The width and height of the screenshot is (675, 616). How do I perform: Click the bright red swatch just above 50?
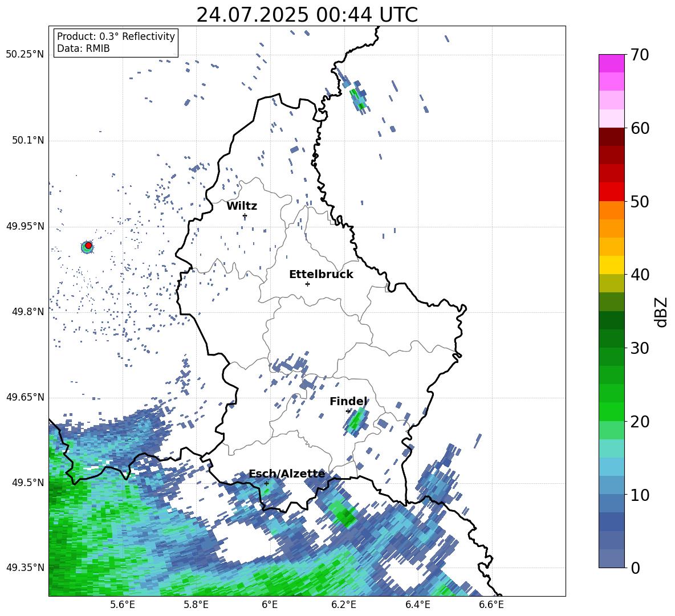[611, 192]
